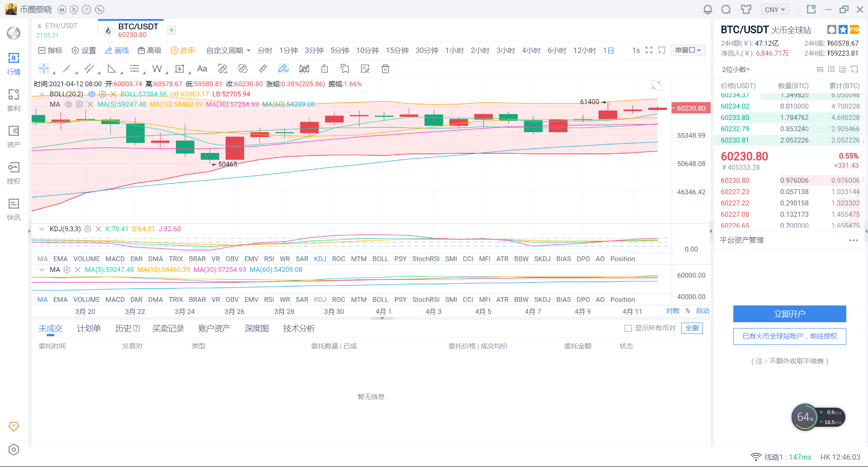Open 2位小数 decimal precision dropdown

[x=736, y=69]
